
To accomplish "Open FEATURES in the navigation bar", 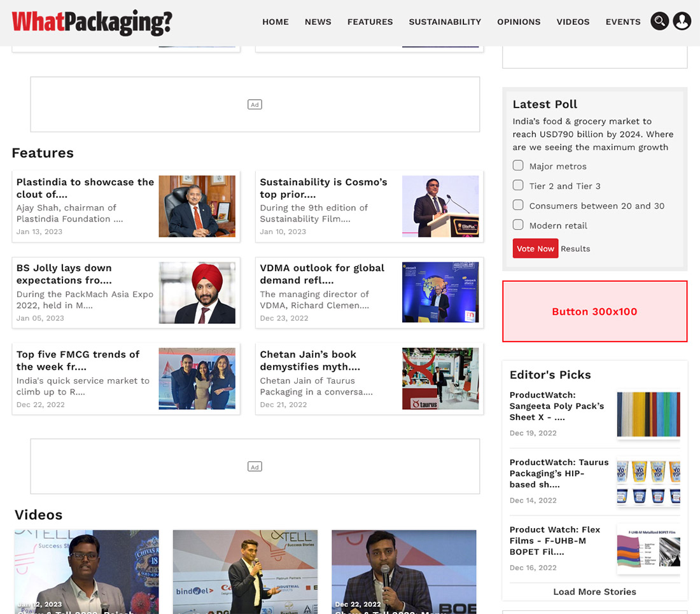I will click(x=370, y=22).
